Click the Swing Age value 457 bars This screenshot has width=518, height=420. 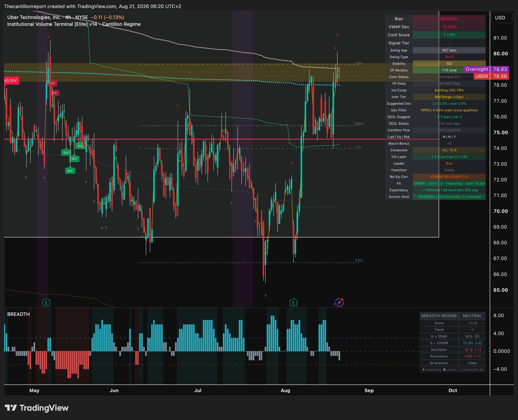pyautogui.click(x=449, y=50)
